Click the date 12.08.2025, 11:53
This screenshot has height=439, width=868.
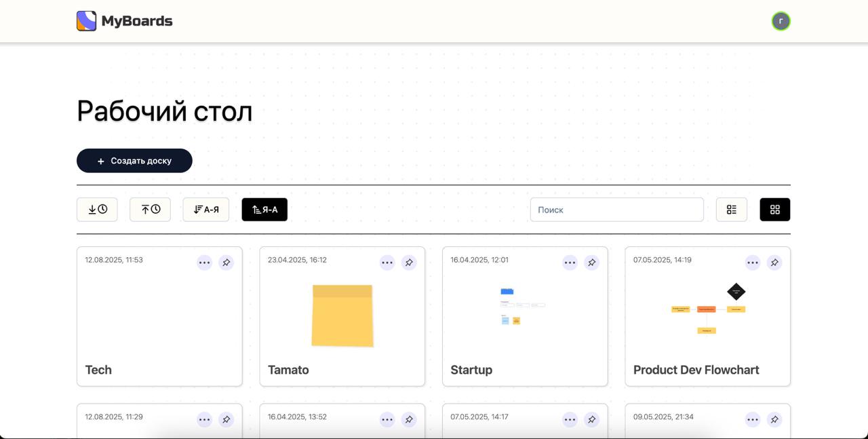coord(114,260)
